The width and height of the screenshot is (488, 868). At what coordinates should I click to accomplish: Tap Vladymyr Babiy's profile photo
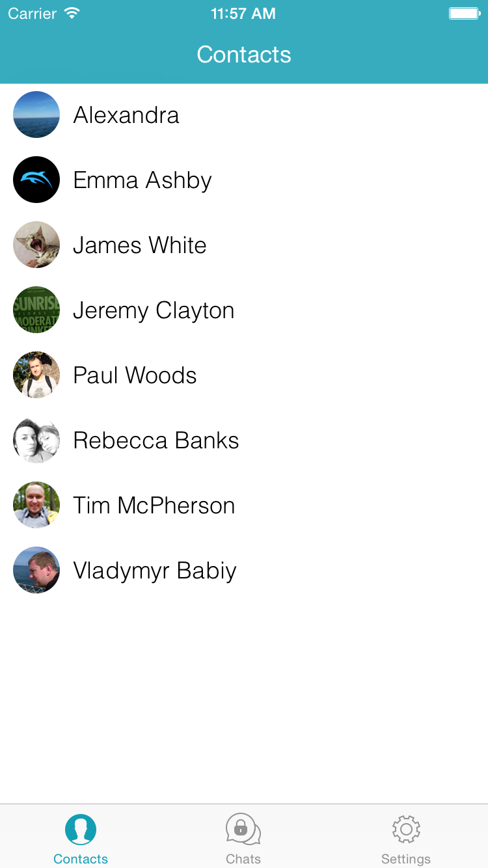click(x=36, y=570)
